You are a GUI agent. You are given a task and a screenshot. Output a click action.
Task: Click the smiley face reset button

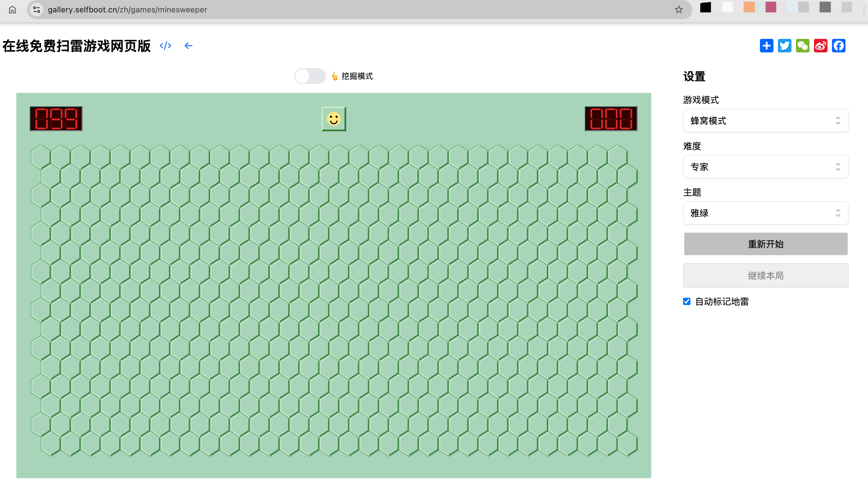(x=333, y=119)
